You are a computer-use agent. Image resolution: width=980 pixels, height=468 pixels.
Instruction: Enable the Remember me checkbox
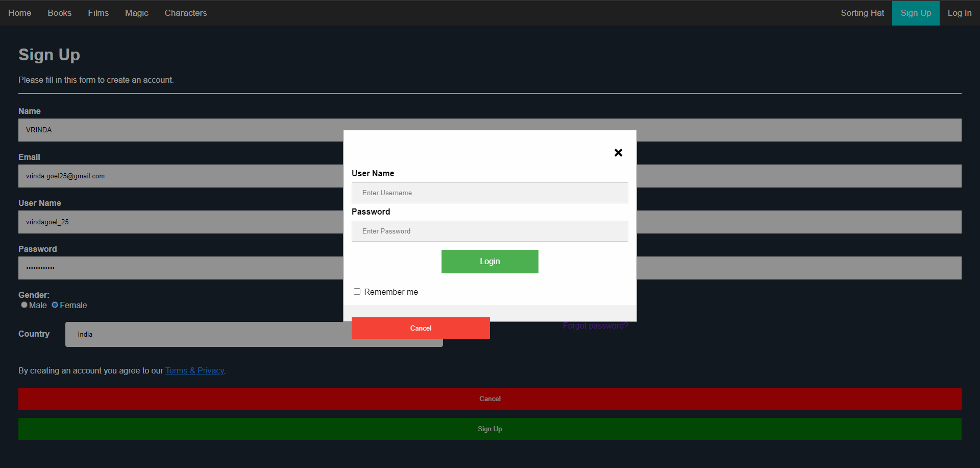coord(357,291)
